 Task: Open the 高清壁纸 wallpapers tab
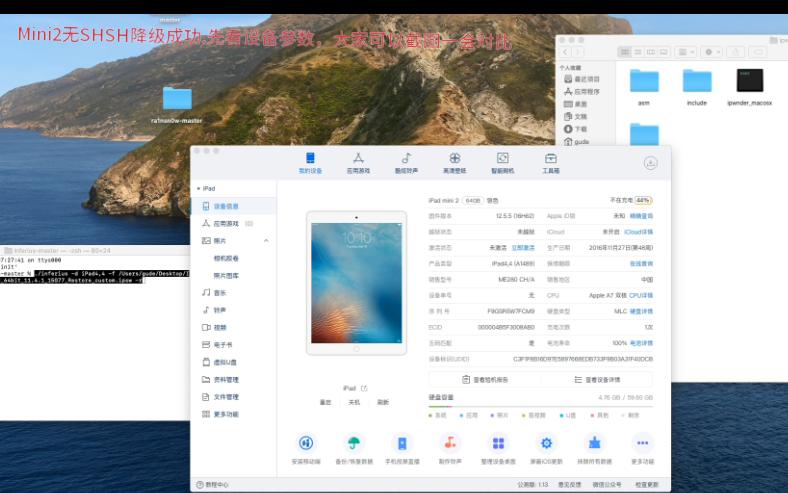coord(454,163)
